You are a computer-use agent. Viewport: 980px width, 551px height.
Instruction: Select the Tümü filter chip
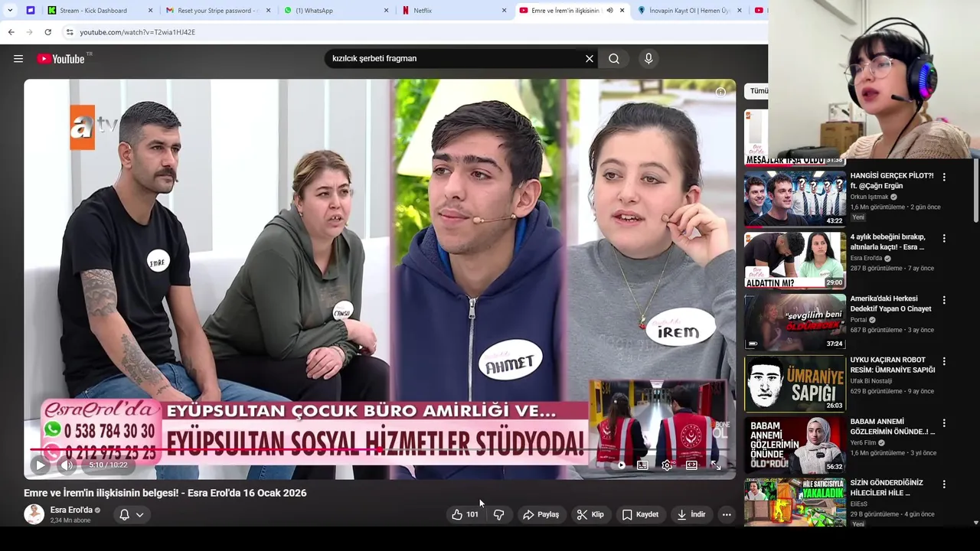759,90
